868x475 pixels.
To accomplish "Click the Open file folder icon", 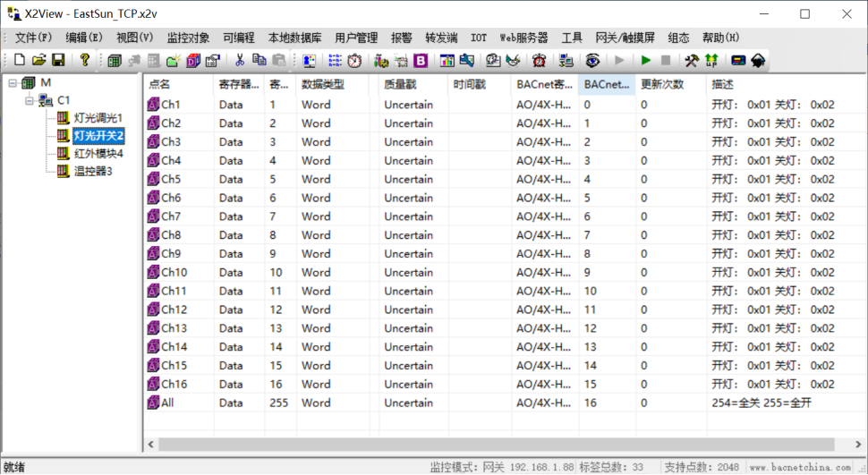I will [38, 60].
